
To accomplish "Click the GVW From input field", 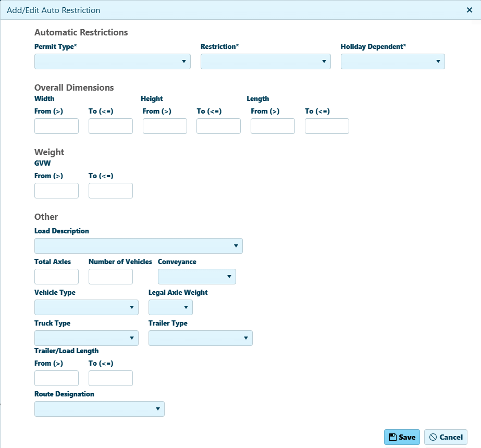I will (x=56, y=191).
